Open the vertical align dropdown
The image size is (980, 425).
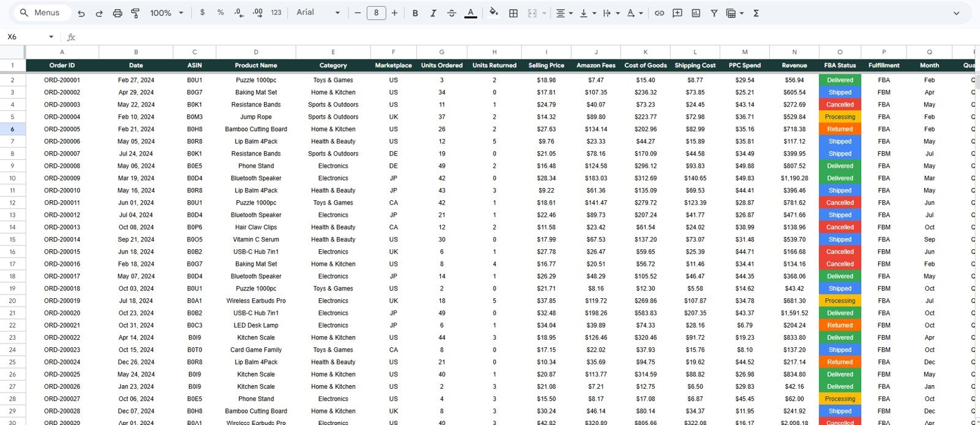click(587, 13)
